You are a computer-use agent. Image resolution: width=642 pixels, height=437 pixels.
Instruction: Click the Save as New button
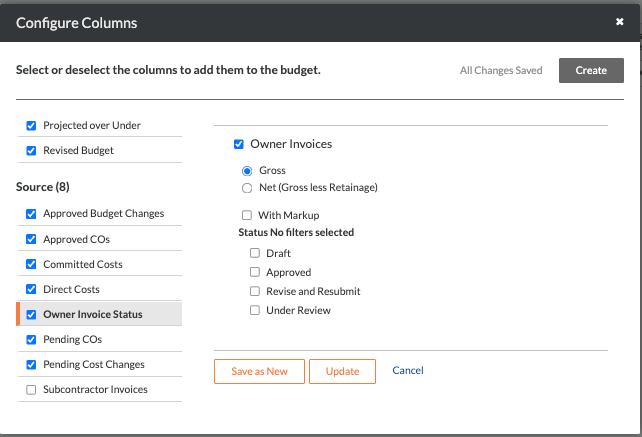point(259,371)
